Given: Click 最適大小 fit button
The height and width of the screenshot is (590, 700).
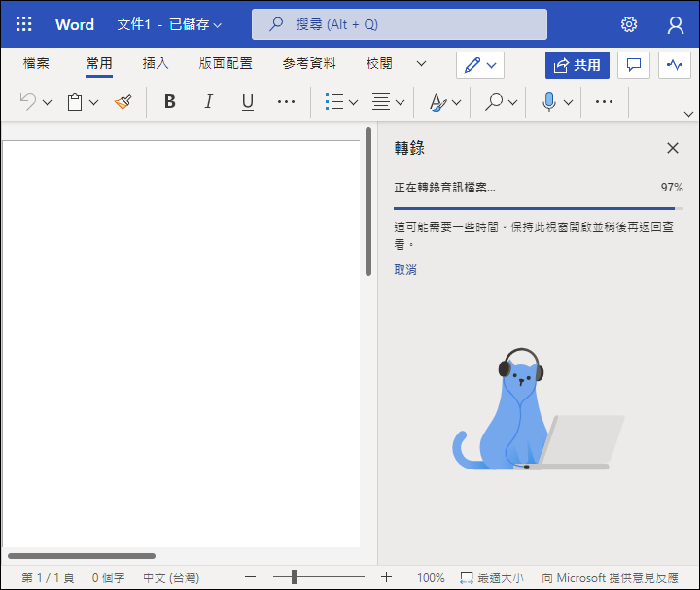Looking at the screenshot, I should (x=492, y=578).
